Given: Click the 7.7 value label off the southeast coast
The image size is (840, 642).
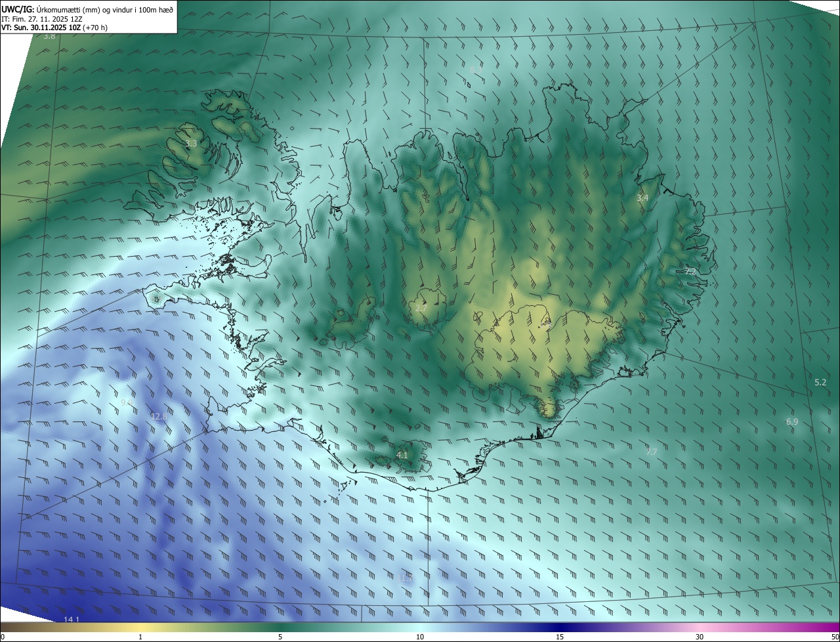Looking at the screenshot, I should tap(651, 452).
